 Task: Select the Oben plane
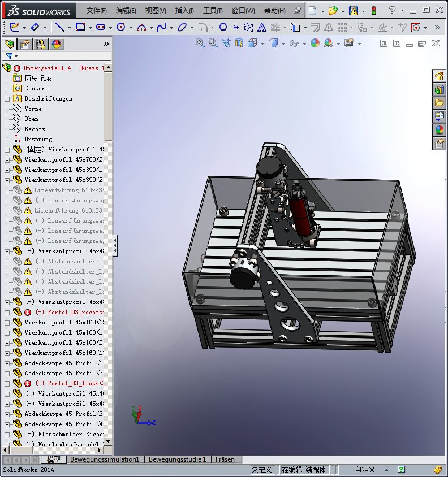pyautogui.click(x=31, y=119)
